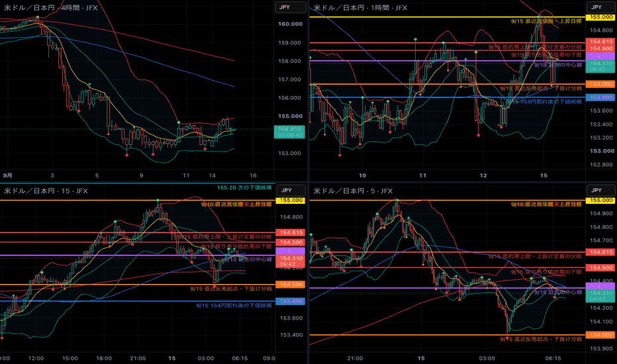617x364 pixels.
Task: Click the 米ドル/日本円 1時間 chart title
Action: click(360, 8)
